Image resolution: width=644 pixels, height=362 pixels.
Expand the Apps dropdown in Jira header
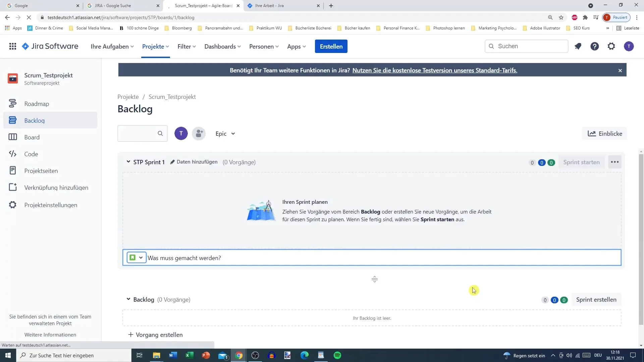pos(296,47)
